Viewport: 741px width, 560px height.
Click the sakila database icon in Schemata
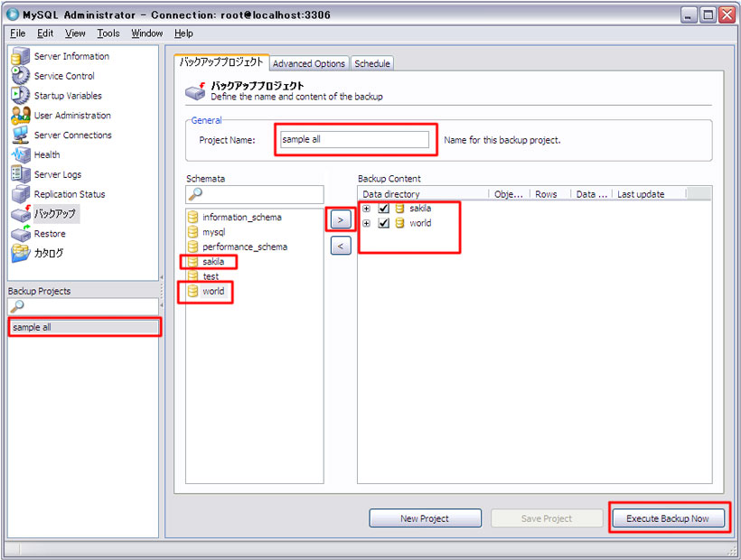192,262
